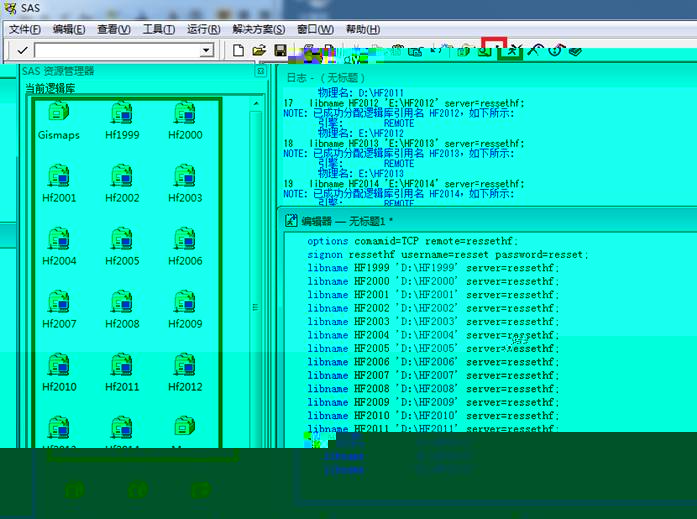Click the 日志 - (无标题) window title

coord(325,78)
